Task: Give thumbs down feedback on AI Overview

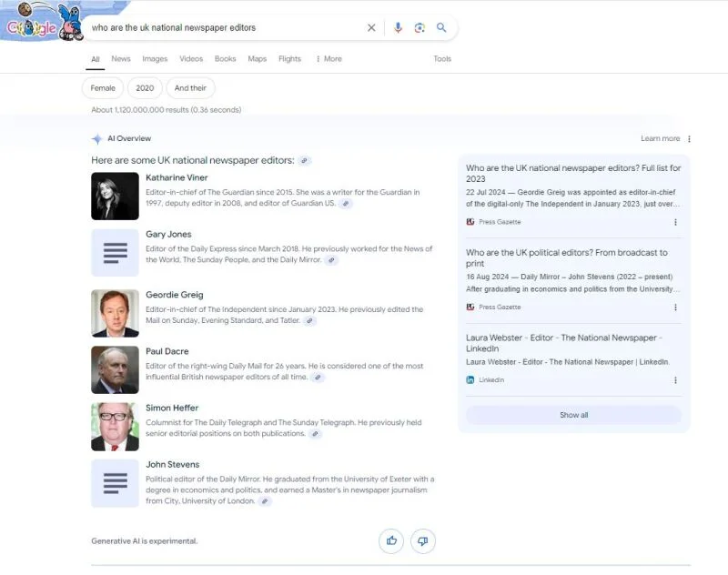Action: [x=423, y=540]
